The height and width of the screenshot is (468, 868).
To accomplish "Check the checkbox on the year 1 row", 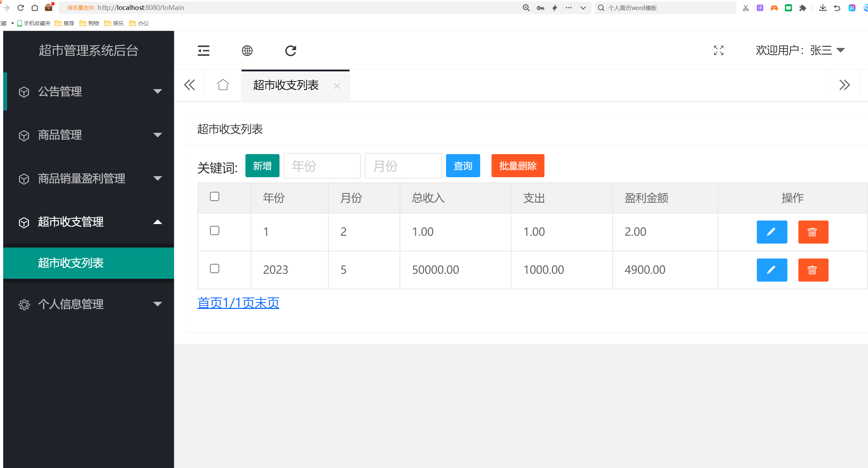I will (215, 230).
